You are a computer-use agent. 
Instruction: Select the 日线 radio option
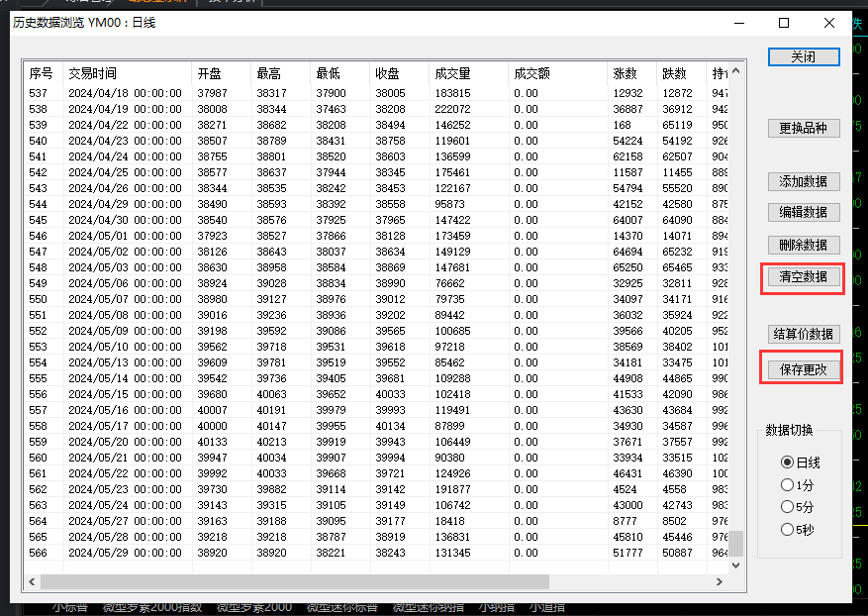800,462
